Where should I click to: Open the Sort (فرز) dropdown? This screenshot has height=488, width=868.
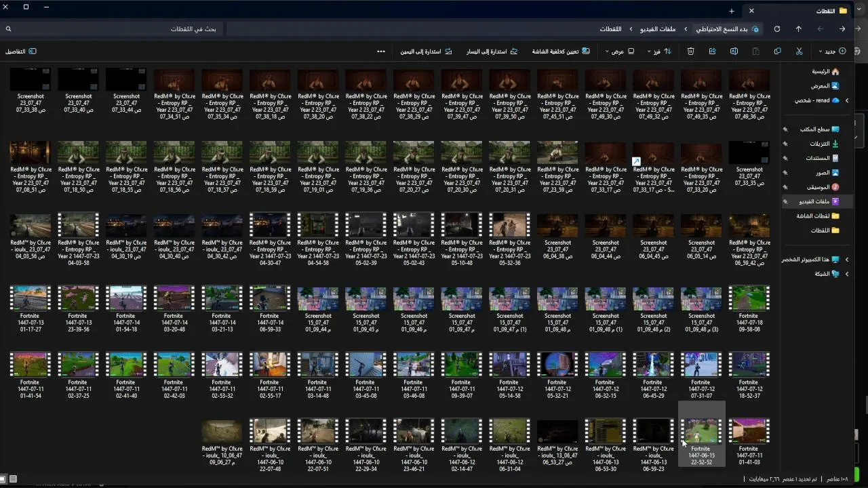[659, 52]
